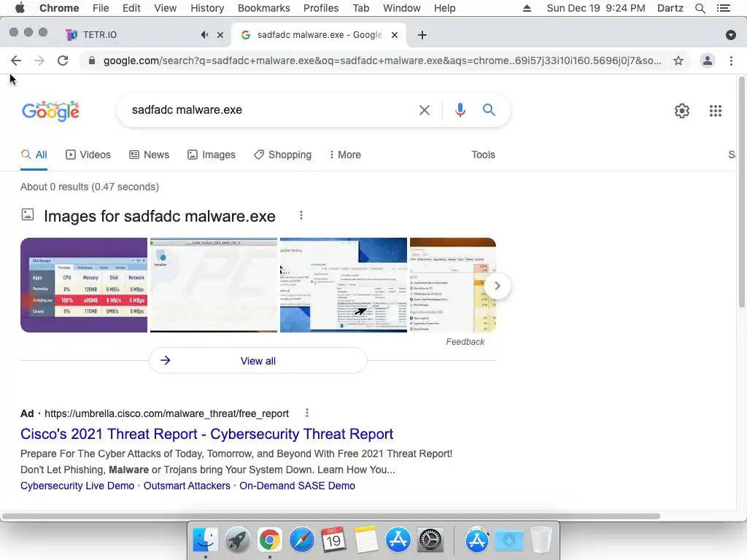Open the Trash in the dock
Viewport: 747px width, 560px height.
[x=541, y=540]
